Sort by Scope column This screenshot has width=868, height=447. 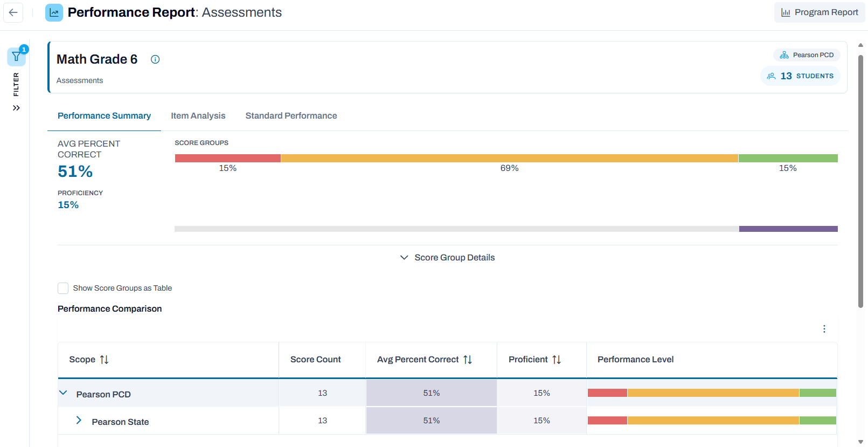coord(104,360)
